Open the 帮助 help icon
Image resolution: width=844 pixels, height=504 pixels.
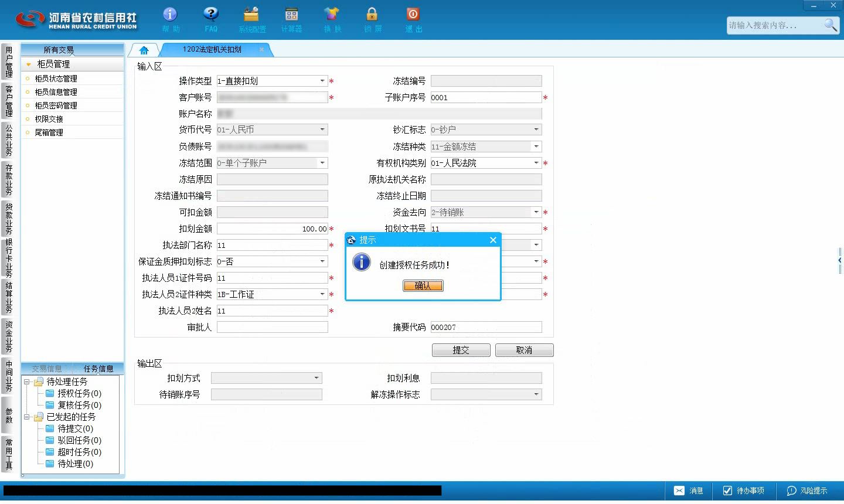click(x=170, y=19)
